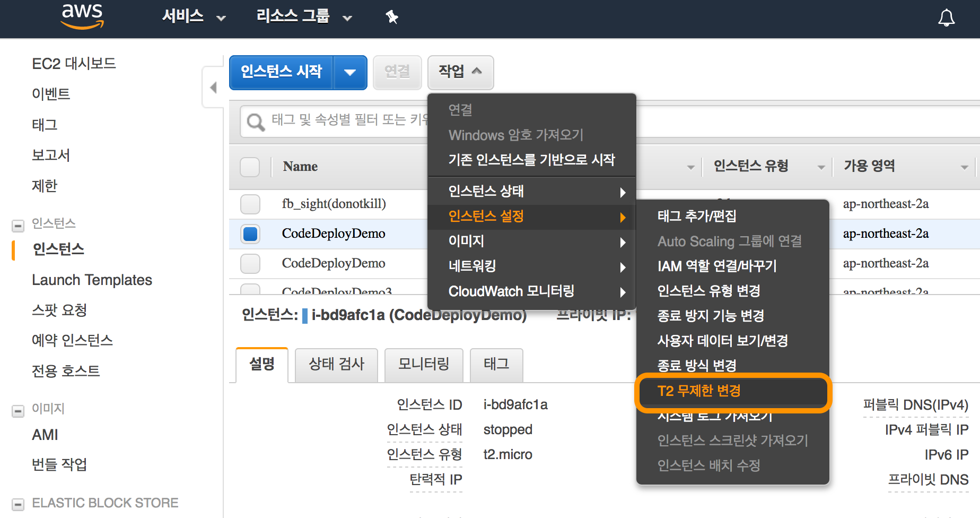Open the CloudWatch 모니터링 submenu
This screenshot has width=980, height=518.
point(531,291)
